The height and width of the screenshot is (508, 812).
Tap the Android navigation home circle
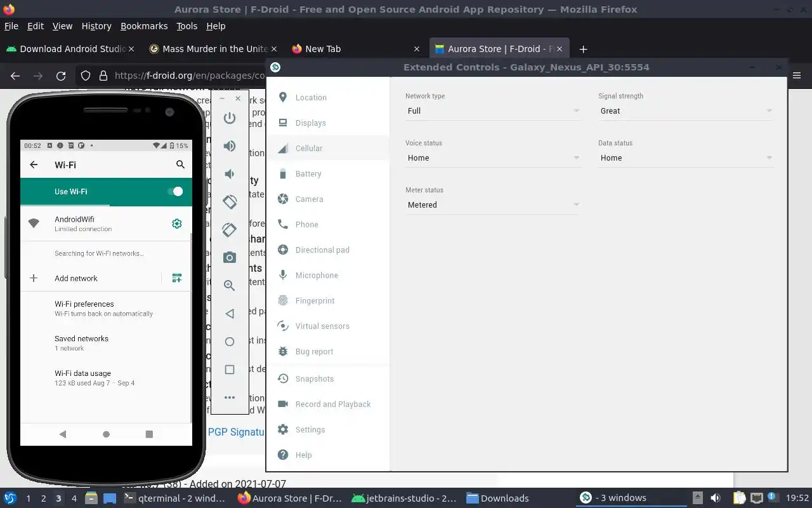point(106,434)
